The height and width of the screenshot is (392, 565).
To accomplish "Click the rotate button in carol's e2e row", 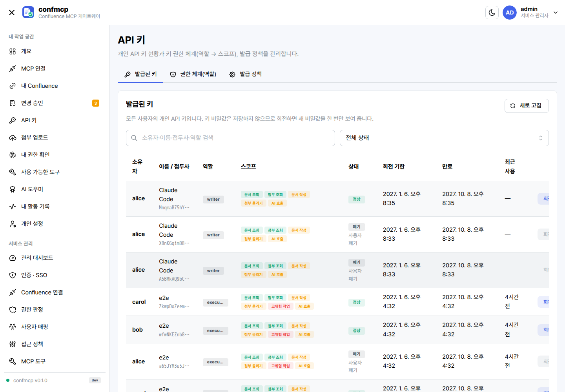I will 543,302.
